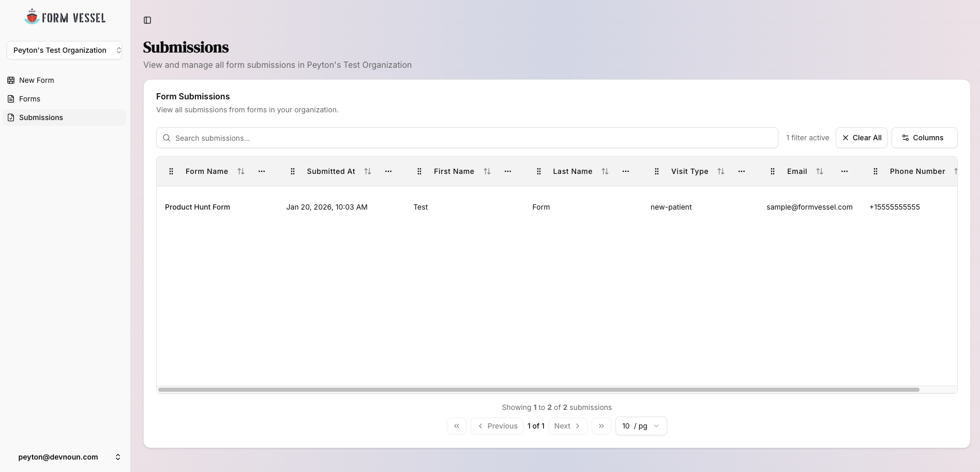This screenshot has height=472, width=980.
Task: Collapse the sidebar using the panel toggle icon
Action: 148,20
